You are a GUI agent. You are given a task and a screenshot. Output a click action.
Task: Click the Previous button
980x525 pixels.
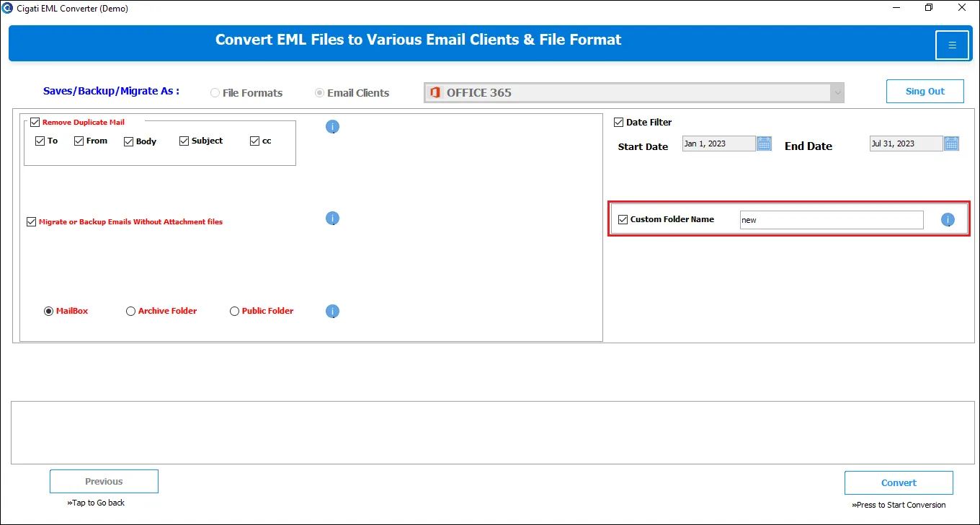(104, 482)
